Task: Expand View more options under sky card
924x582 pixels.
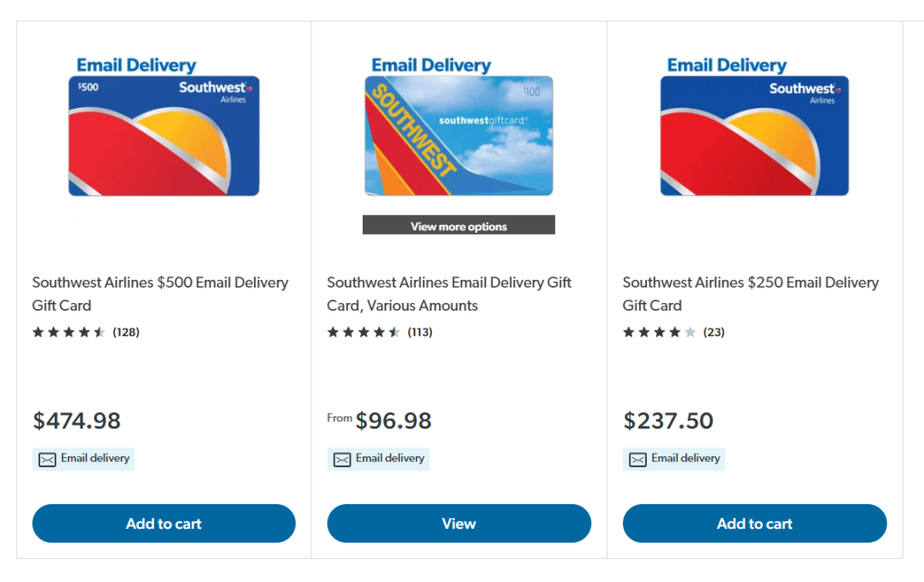Action: click(459, 226)
